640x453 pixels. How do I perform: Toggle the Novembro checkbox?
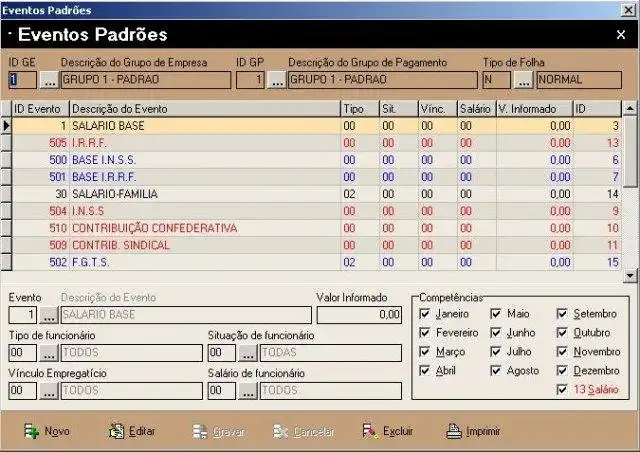click(x=562, y=351)
